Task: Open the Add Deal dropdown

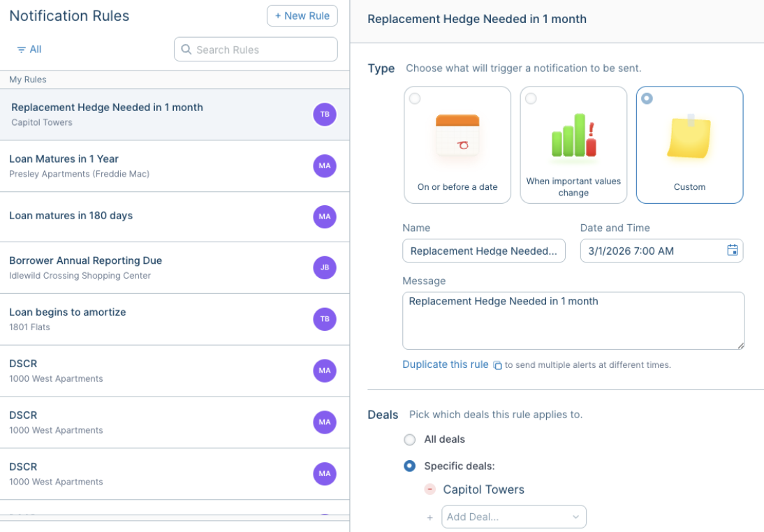Action: (514, 517)
